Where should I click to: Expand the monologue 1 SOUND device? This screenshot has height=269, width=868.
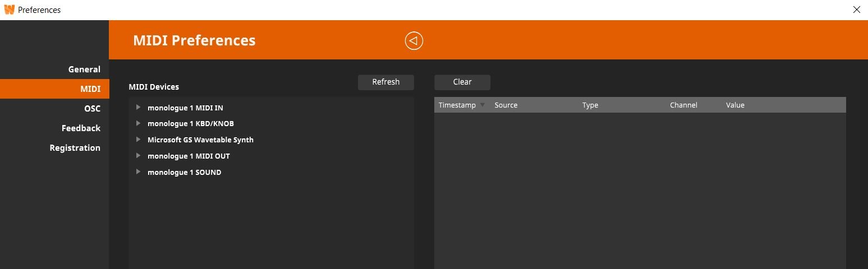click(138, 172)
